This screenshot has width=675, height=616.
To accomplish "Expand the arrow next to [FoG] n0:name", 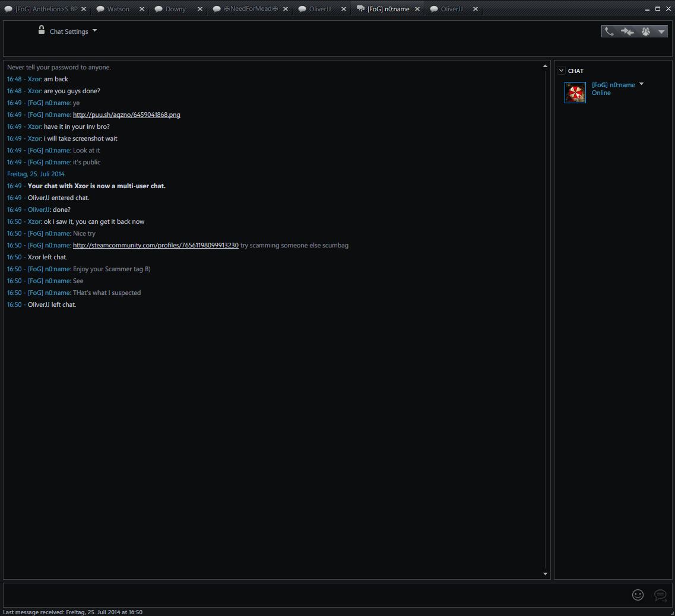I will [641, 84].
